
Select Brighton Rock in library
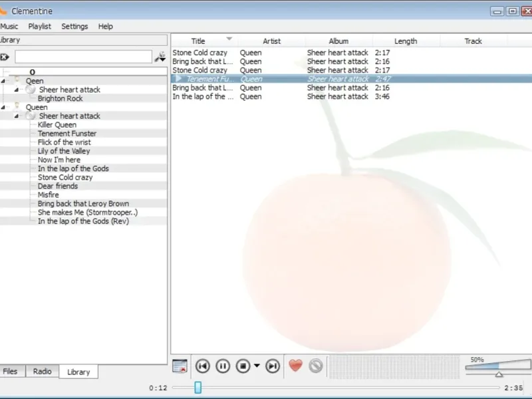point(61,98)
